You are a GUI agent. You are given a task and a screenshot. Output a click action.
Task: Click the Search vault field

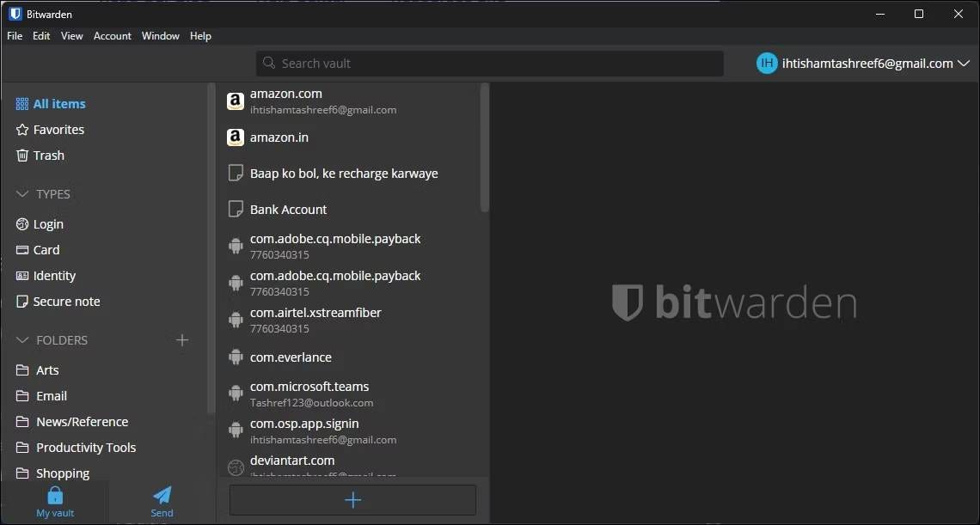pyautogui.click(x=490, y=64)
